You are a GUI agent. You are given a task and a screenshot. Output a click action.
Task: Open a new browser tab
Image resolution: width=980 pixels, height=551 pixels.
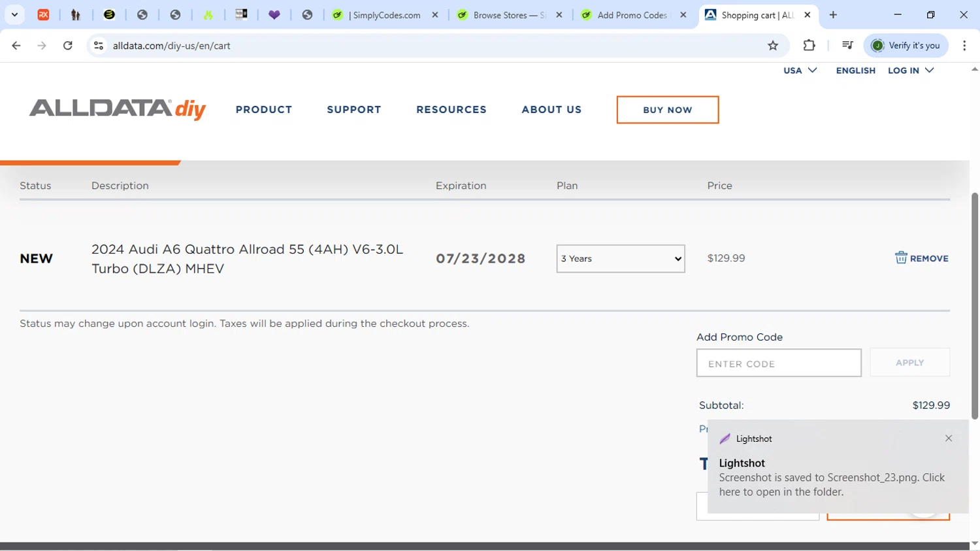pyautogui.click(x=833, y=15)
